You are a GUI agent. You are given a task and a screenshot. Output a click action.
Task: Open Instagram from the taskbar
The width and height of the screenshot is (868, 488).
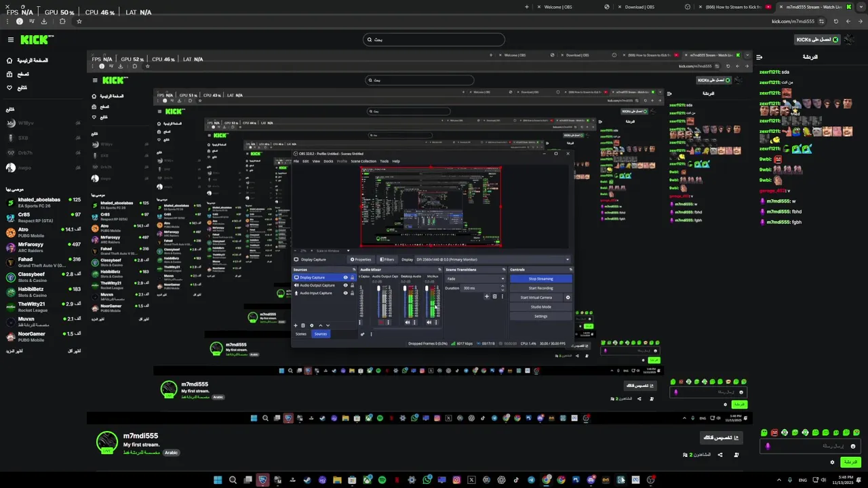point(456,480)
